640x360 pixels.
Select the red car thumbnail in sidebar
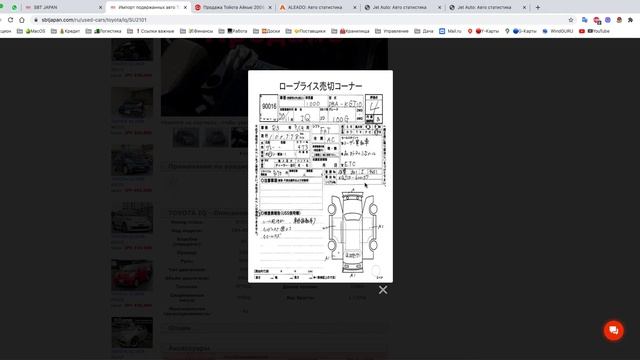click(x=132, y=275)
